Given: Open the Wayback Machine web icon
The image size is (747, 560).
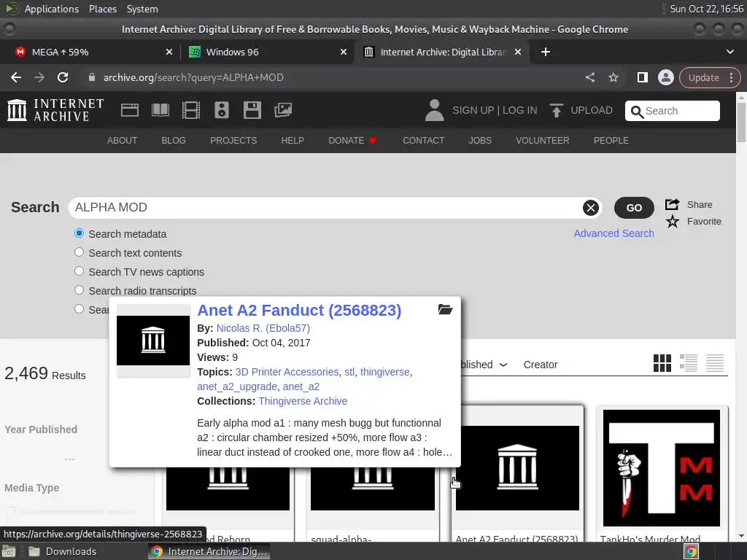Looking at the screenshot, I should 130,111.
